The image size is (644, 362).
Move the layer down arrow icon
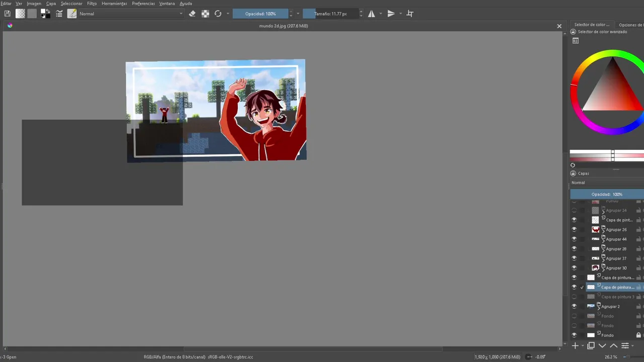[x=602, y=345]
